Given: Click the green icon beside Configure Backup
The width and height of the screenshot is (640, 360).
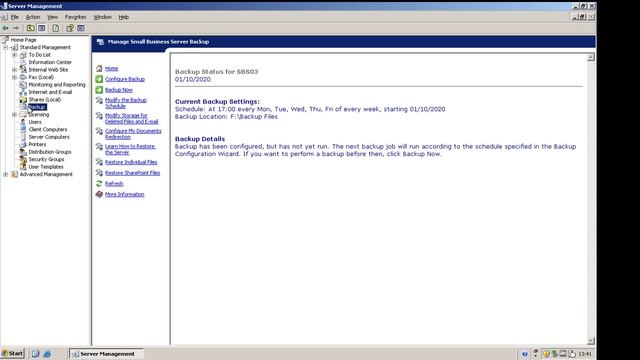Looking at the screenshot, I should pyautogui.click(x=99, y=79).
